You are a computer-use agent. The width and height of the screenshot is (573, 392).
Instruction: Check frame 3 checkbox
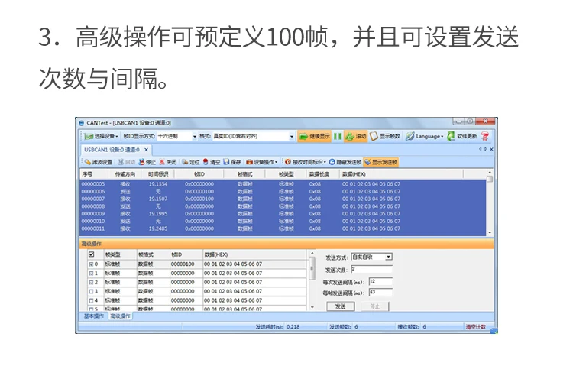[91, 291]
